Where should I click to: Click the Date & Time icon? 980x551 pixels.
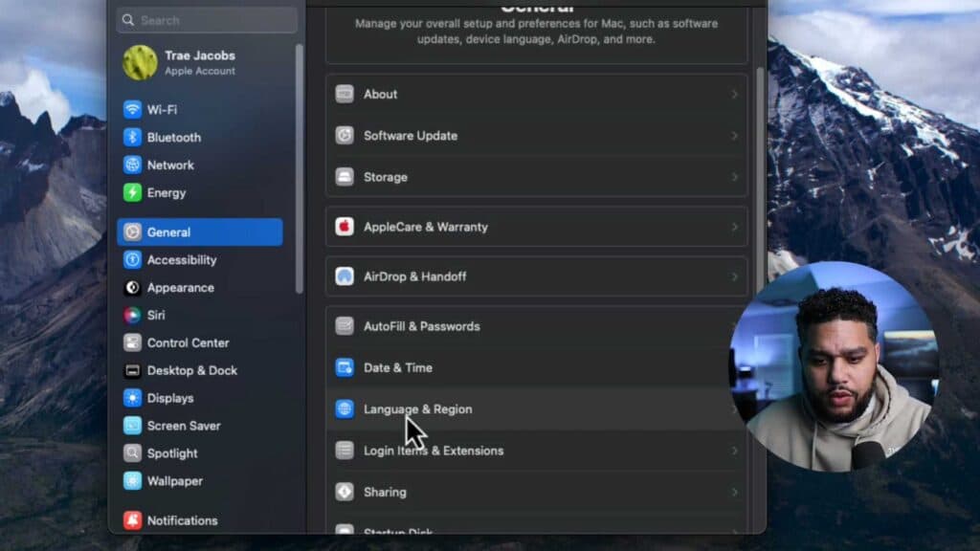[345, 367]
